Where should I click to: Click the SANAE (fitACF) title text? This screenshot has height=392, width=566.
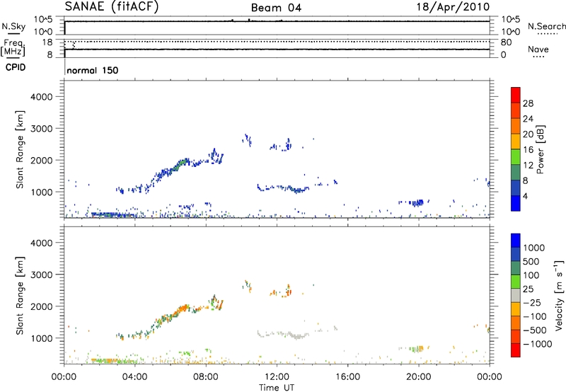click(112, 7)
